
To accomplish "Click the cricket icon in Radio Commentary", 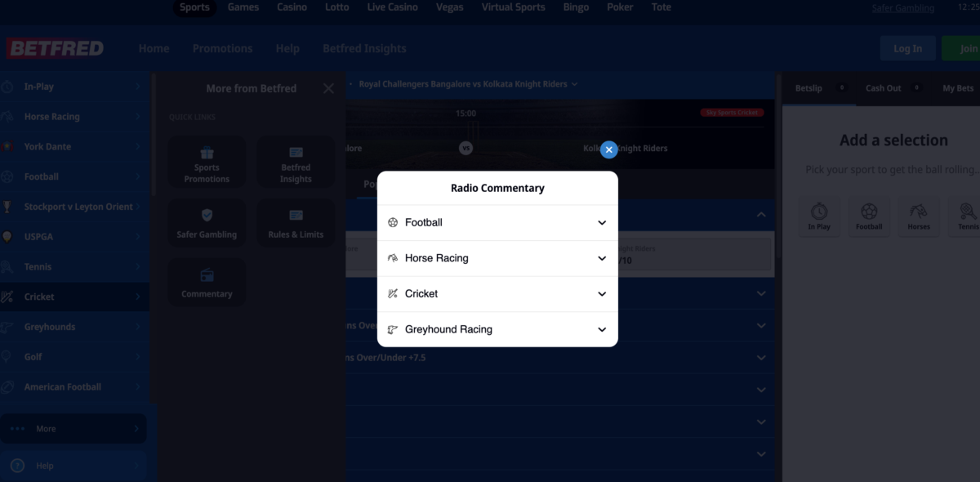I will (393, 294).
